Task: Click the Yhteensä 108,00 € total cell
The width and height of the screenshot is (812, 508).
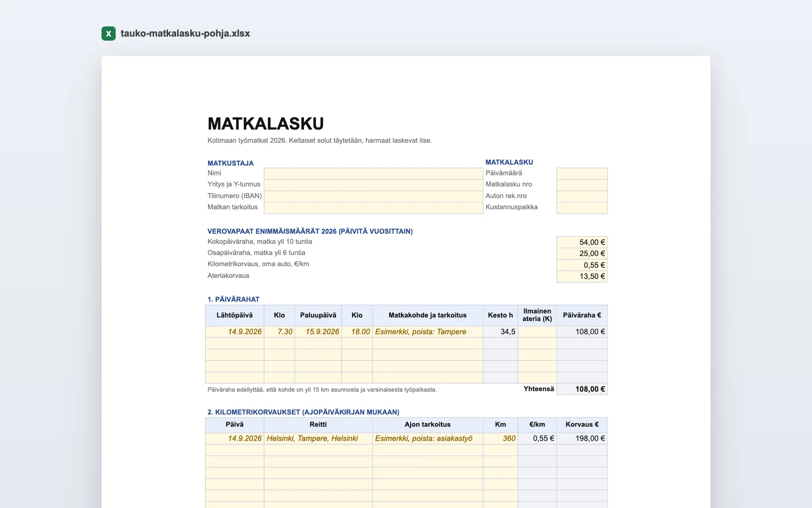Action: 582,389
